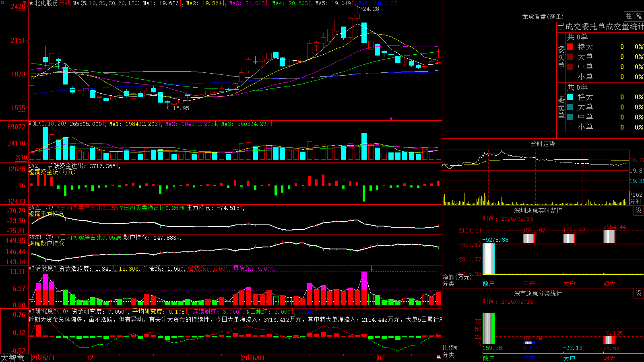This screenshot has width=644, height=362.
Task: Click red 中户 label in 实时监控 chart
Action: point(529,284)
